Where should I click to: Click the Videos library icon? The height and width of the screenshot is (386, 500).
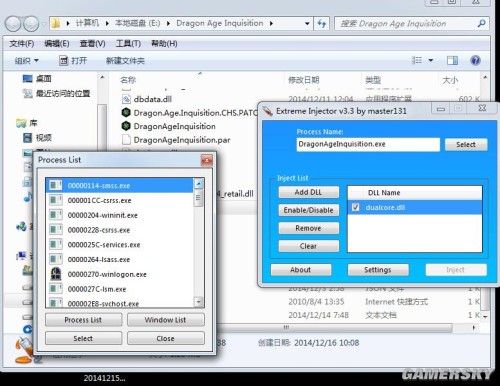pyautogui.click(x=27, y=137)
